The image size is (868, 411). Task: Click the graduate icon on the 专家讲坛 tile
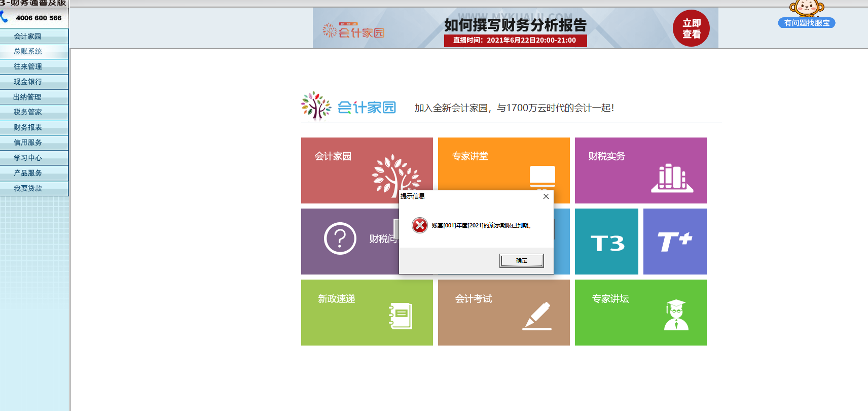pos(676,315)
